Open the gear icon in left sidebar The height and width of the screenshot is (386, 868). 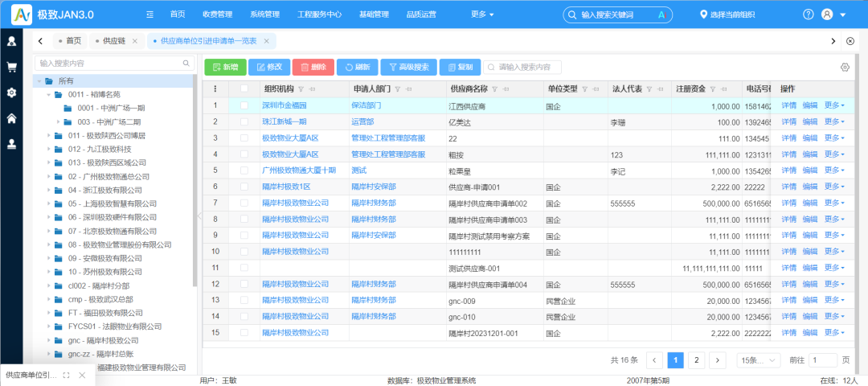[x=11, y=92]
